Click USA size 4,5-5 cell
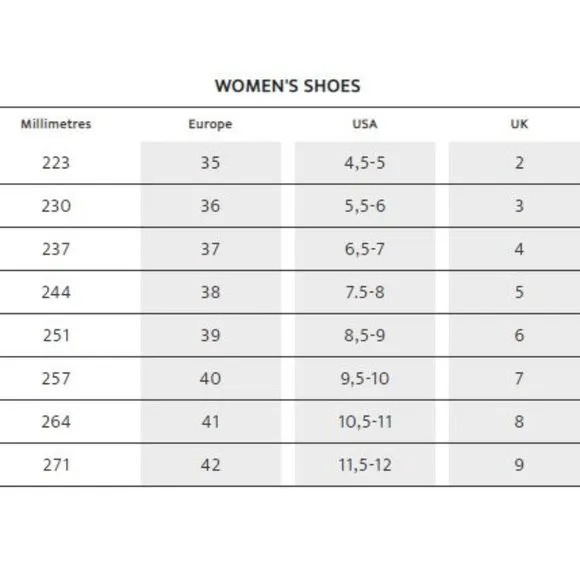 pyautogui.click(x=365, y=162)
